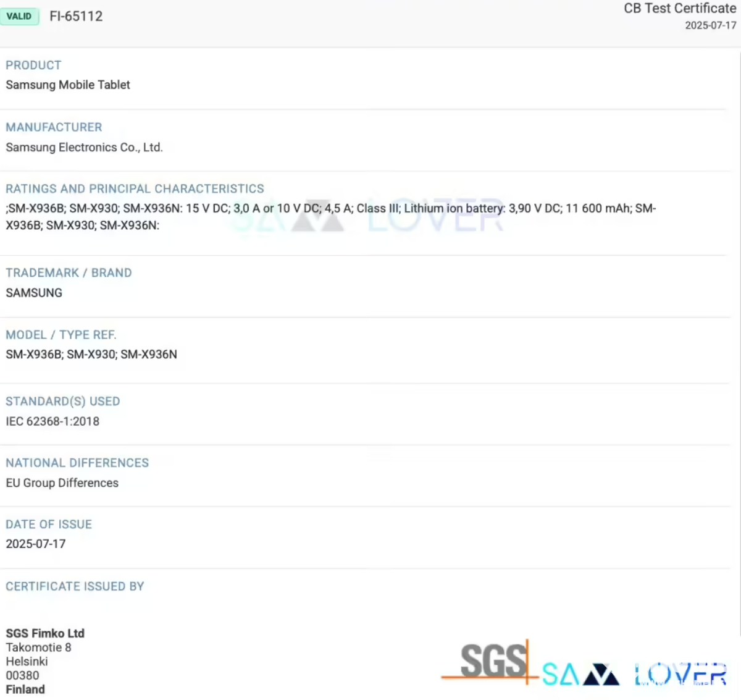Click the MODEL / TYPE REF. label
Screen dimensions: 741x700
(61, 334)
